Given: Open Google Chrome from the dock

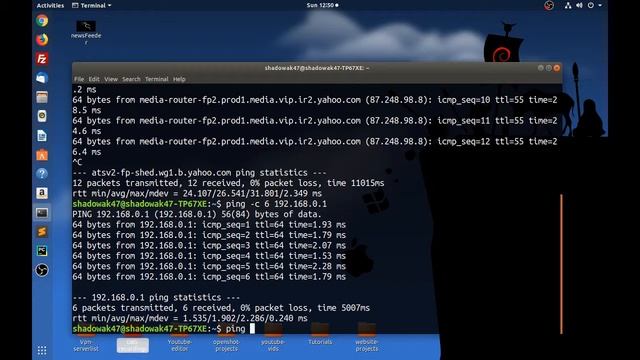Looking at the screenshot, I should coord(42,20).
